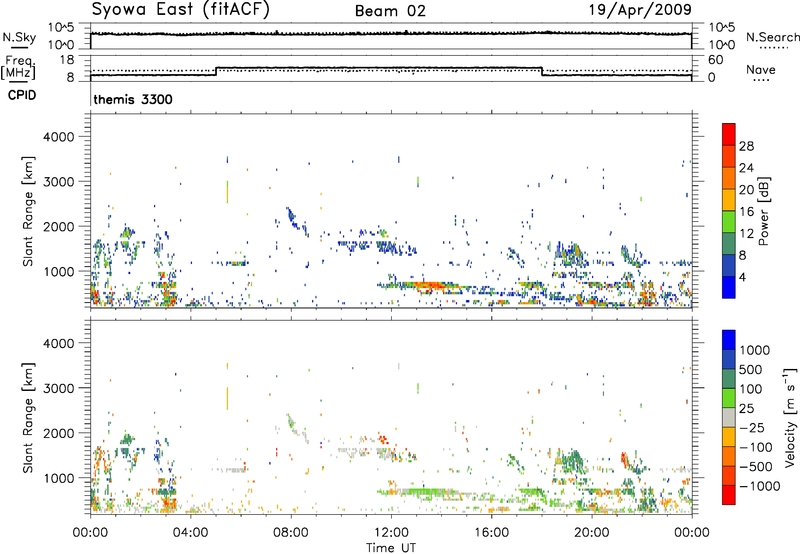Click the 12:00 time tick label
The image size is (800, 554).
[x=391, y=533]
